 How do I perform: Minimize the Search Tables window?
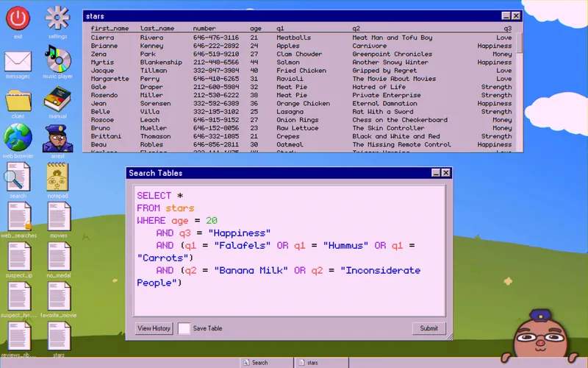click(435, 173)
